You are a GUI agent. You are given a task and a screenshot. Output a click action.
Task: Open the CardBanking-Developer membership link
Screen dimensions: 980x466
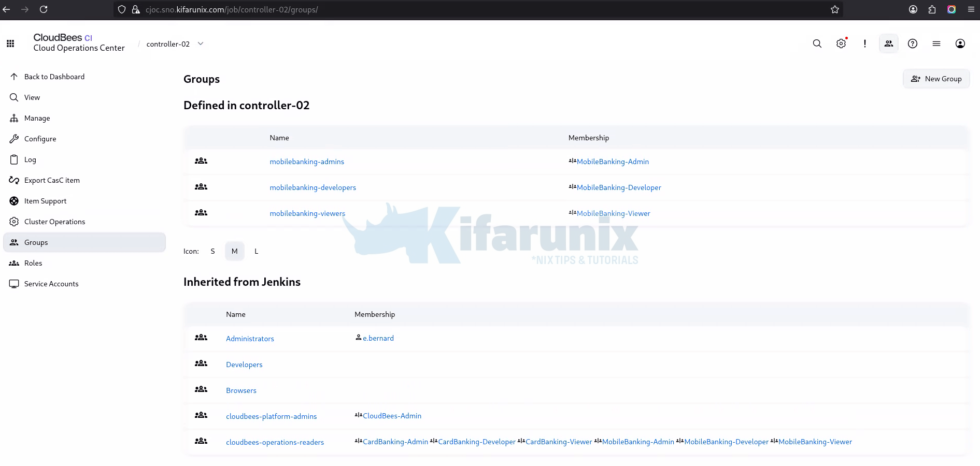(477, 442)
